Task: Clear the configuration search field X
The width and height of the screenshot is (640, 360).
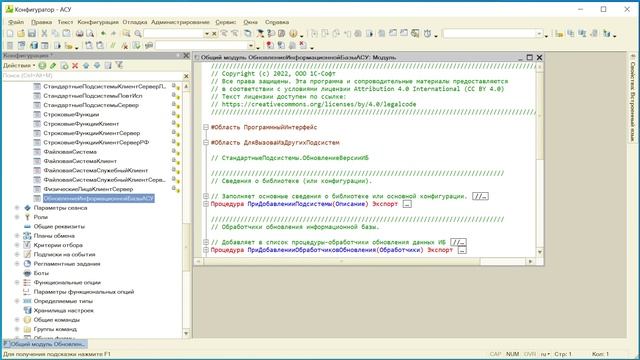Action: [186, 76]
